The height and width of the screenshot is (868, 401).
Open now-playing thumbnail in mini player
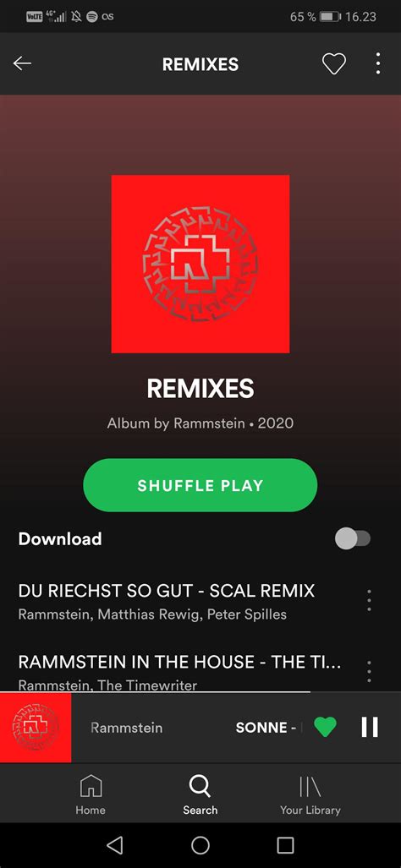click(x=36, y=728)
